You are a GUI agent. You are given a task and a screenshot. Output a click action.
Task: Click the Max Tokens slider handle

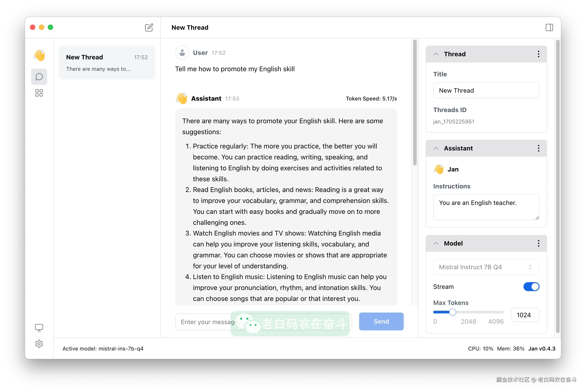point(452,312)
